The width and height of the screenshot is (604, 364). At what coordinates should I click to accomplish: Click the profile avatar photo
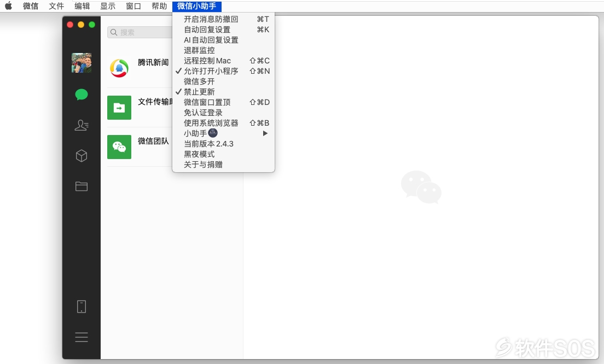pyautogui.click(x=82, y=63)
